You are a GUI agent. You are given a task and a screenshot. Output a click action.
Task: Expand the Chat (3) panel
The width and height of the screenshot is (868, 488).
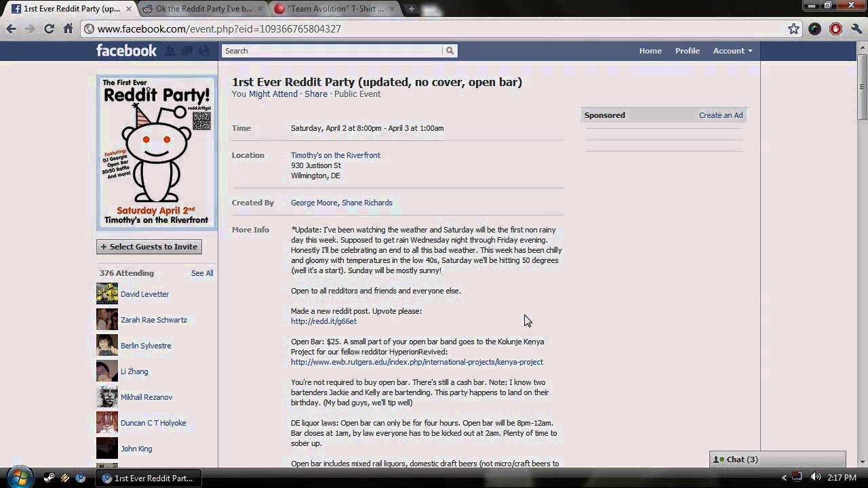pyautogui.click(x=777, y=460)
